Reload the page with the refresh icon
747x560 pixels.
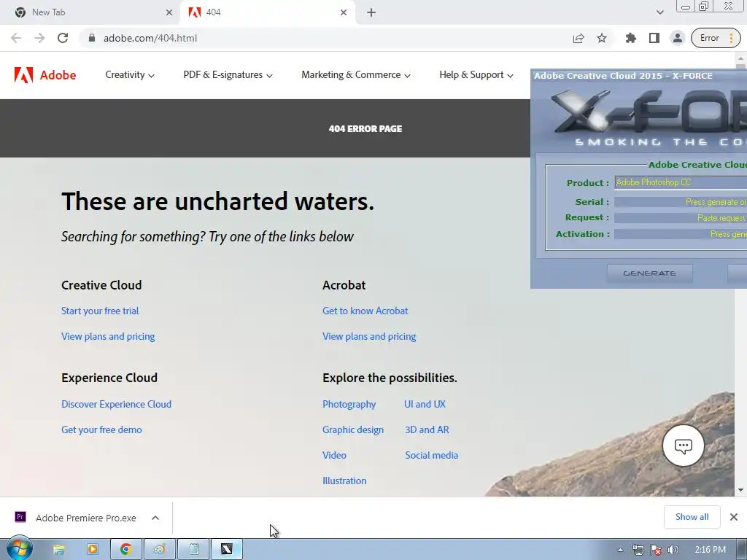tap(63, 38)
